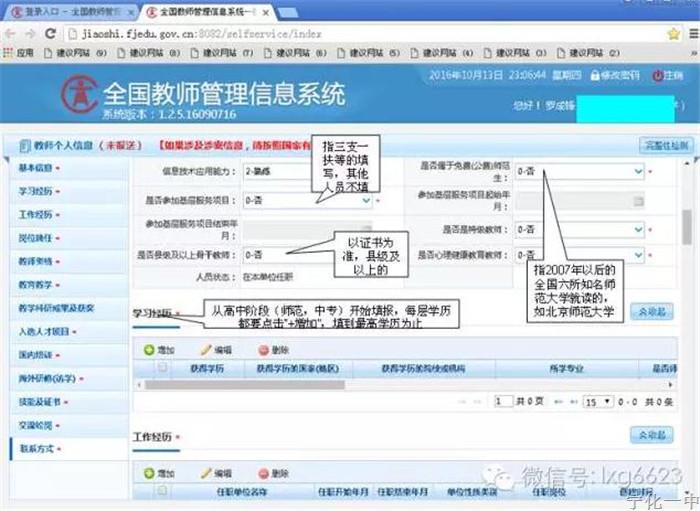The width and height of the screenshot is (700, 511).
Task: Open the Chrome hamburger menu
Action: [694, 34]
